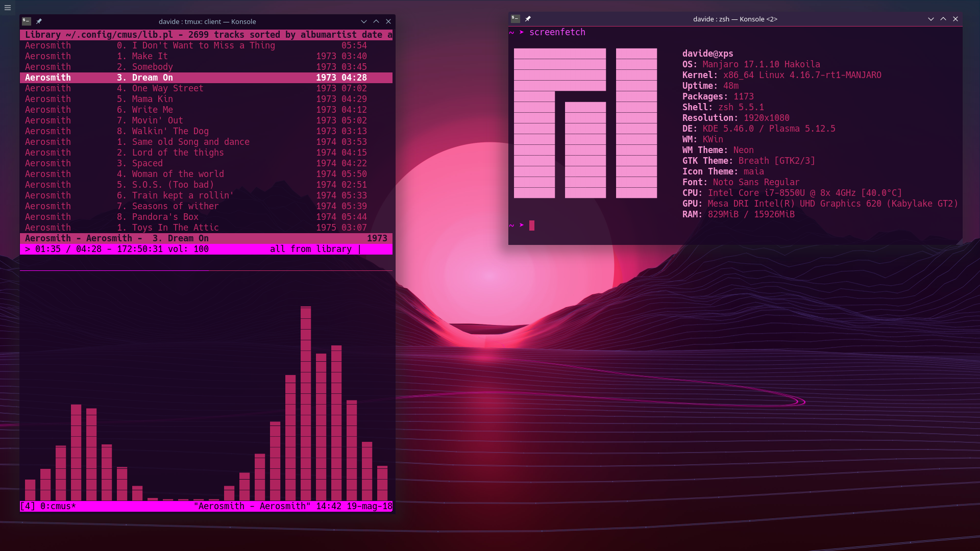The width and height of the screenshot is (980, 551).
Task: Click the Konsole icon on the zsh window titlebar
Action: coord(516,19)
